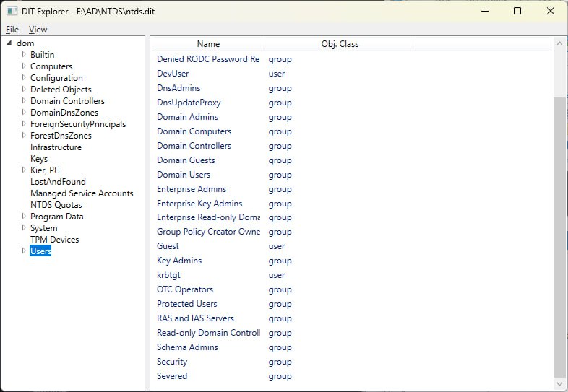Sort by the Obj. Class column header
The height and width of the screenshot is (392, 568).
tap(340, 44)
